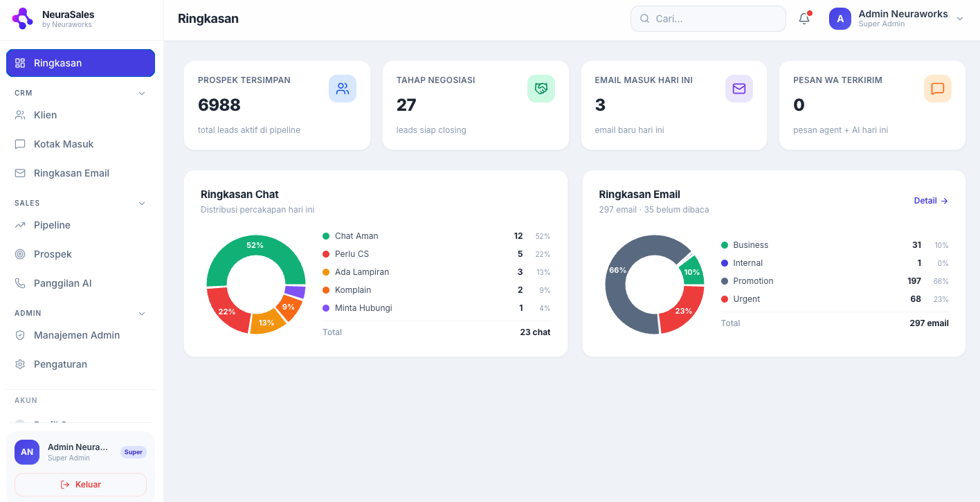
Task: Click the 'Minta Hubungi' legend label
Action: coord(363,308)
